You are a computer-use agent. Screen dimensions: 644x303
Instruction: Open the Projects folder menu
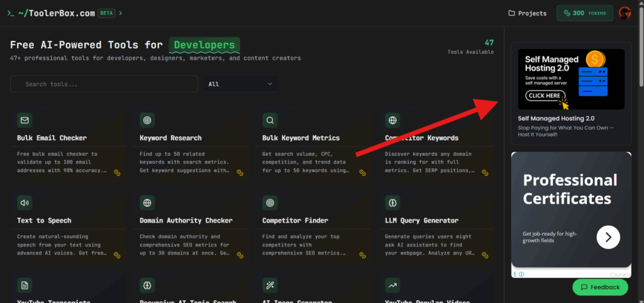(528, 13)
